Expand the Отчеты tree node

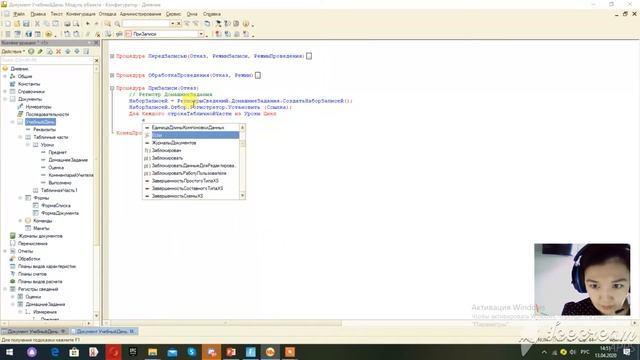click(5, 251)
